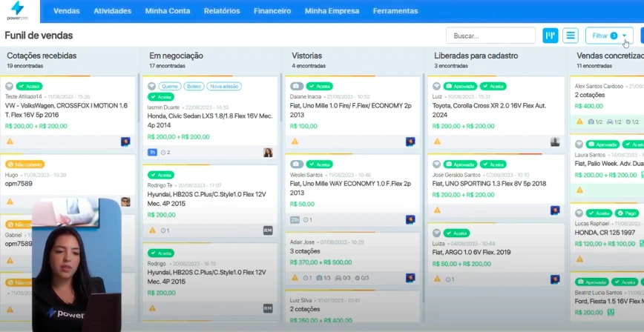Open the Filtrar dropdown
This screenshot has width=644, height=332.
(609, 36)
